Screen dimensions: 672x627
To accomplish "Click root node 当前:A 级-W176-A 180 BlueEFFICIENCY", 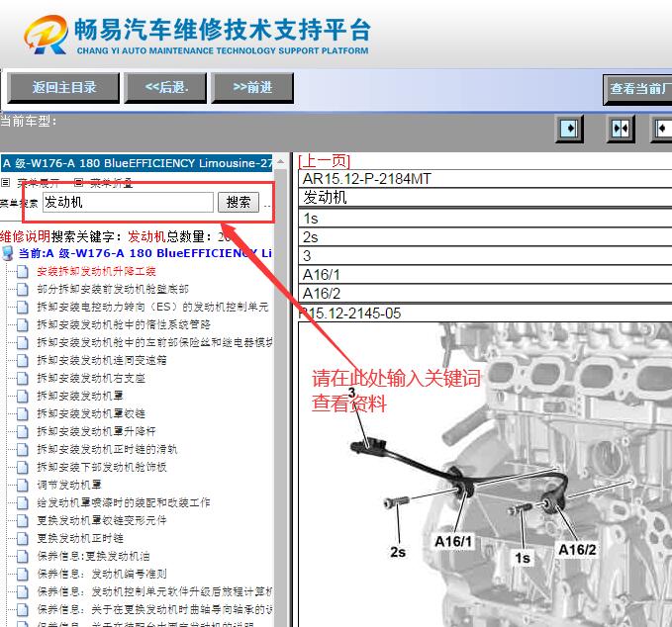I will coord(144,253).
